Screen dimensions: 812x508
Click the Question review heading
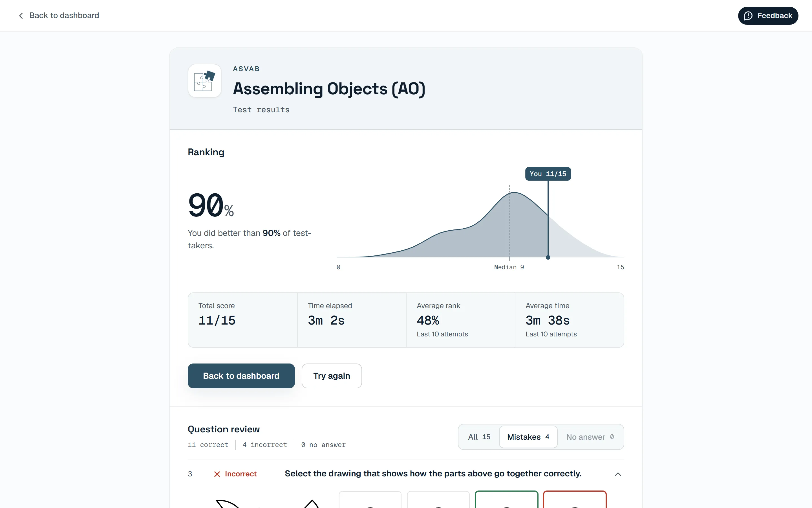click(224, 429)
